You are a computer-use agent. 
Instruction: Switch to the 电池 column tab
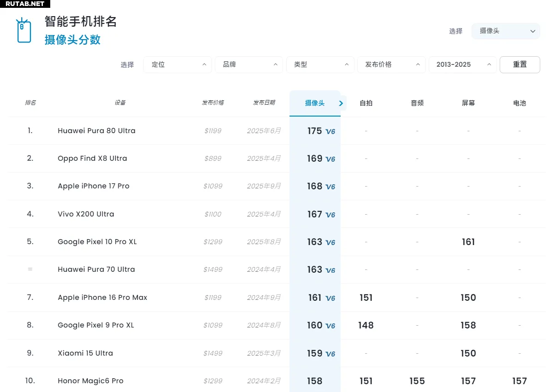(520, 103)
